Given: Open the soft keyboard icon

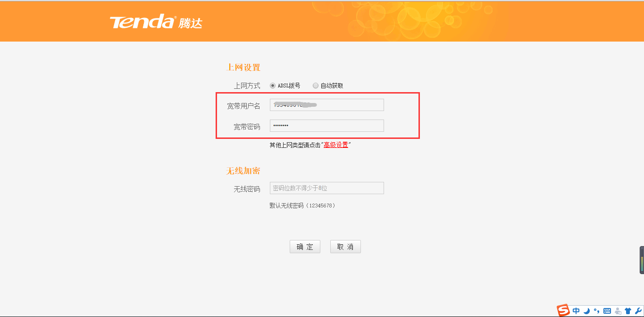Looking at the screenshot, I should pos(607,311).
